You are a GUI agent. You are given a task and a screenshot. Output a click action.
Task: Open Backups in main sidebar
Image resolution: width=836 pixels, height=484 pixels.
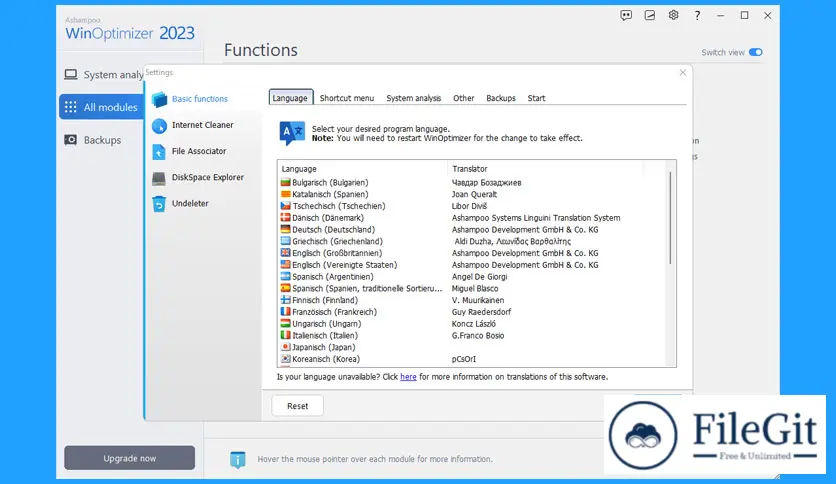tap(93, 140)
